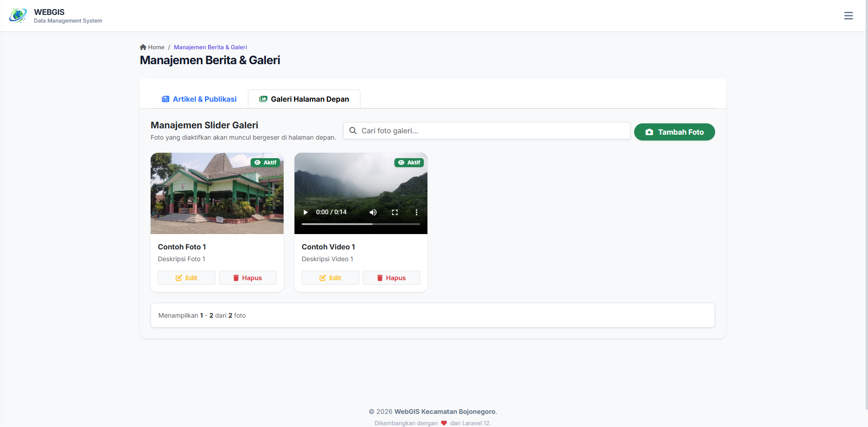This screenshot has height=427, width=868.
Task: Open the video player three-dot options menu
Action: click(x=417, y=212)
